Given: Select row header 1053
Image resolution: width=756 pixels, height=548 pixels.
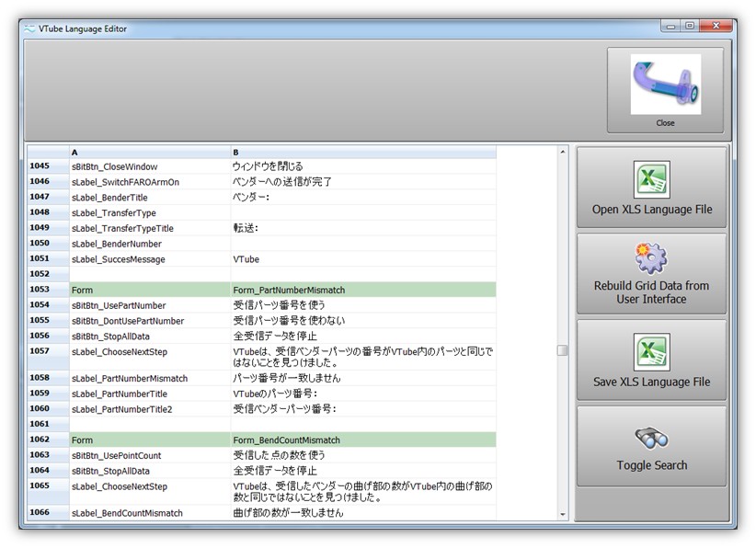Looking at the screenshot, I should coord(48,290).
